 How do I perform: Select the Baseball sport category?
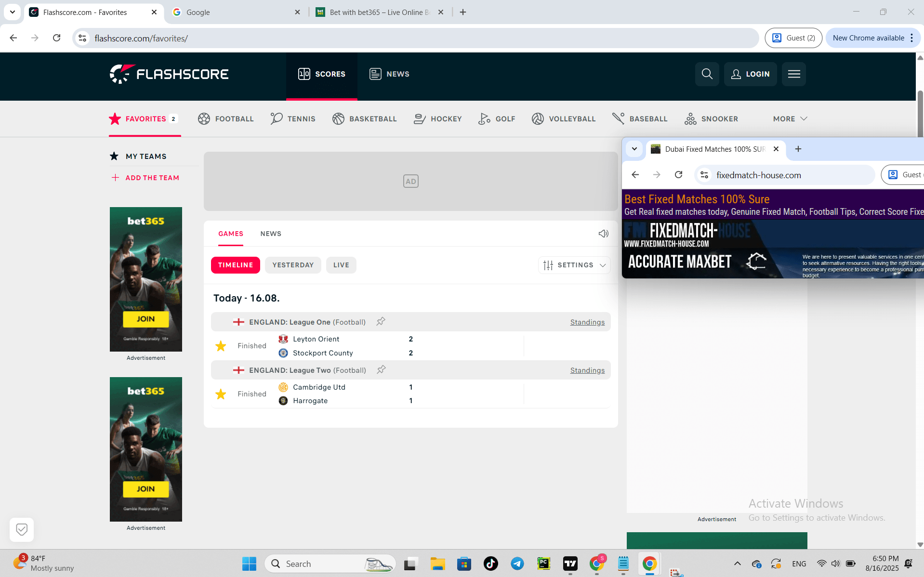click(640, 118)
